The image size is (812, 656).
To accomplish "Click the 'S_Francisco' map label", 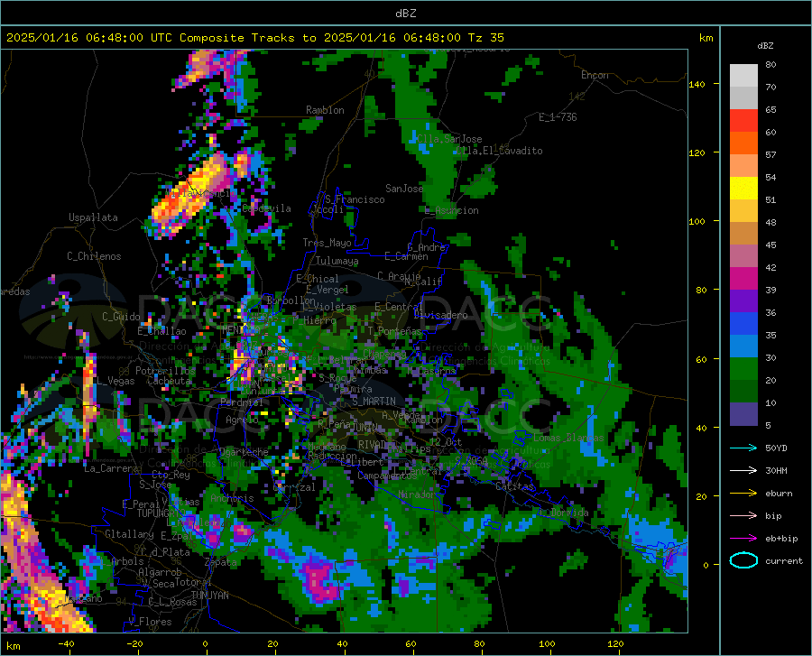I will tap(355, 199).
